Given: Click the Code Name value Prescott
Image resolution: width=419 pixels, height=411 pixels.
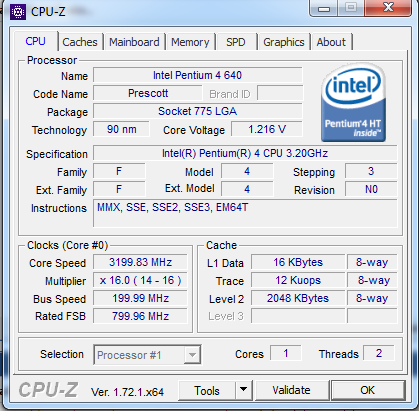Looking at the screenshot, I should tap(148, 93).
